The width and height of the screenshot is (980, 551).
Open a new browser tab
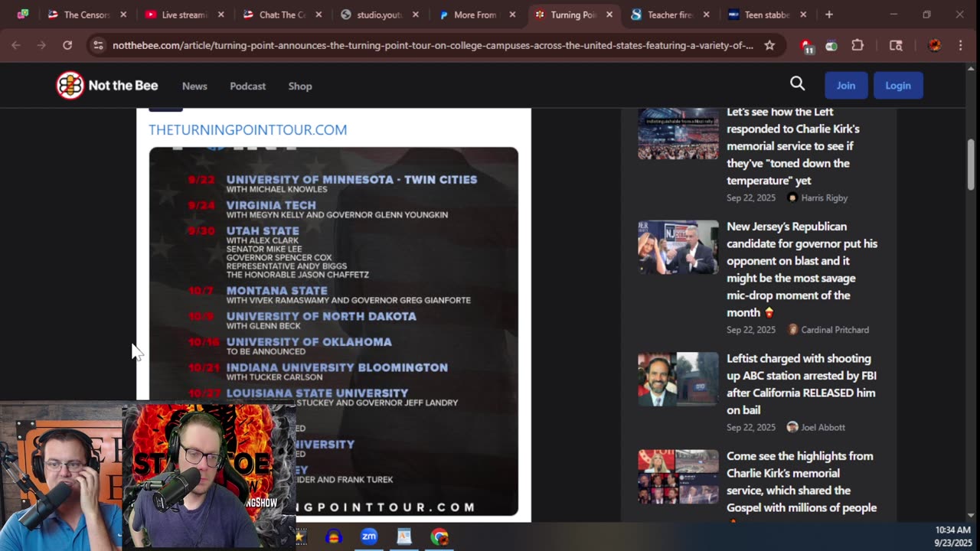coord(829,15)
